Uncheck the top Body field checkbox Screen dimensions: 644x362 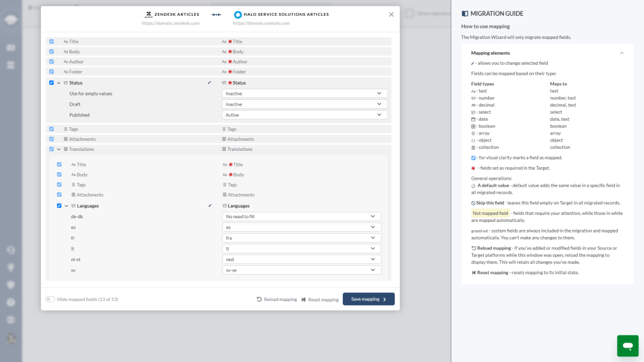(x=52, y=52)
